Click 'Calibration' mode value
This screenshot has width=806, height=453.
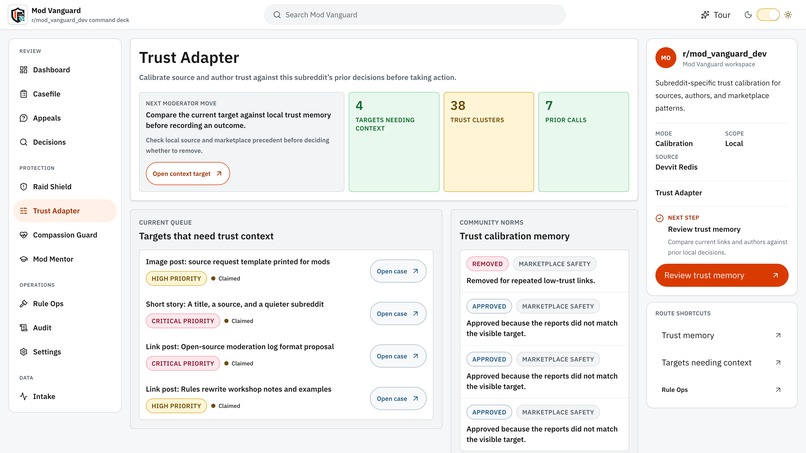tap(674, 143)
